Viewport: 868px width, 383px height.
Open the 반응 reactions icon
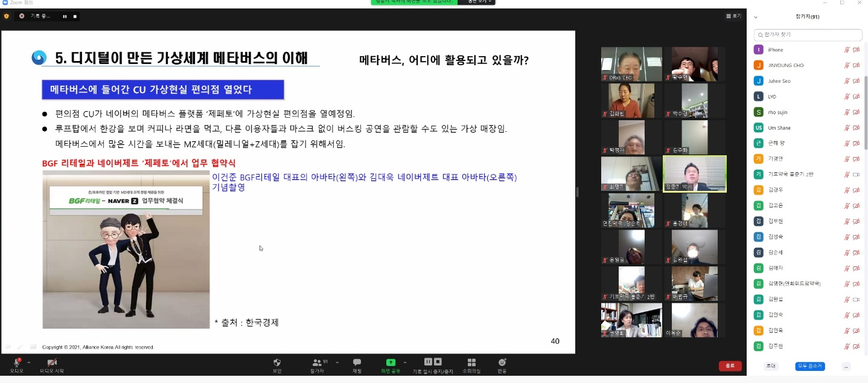click(502, 362)
